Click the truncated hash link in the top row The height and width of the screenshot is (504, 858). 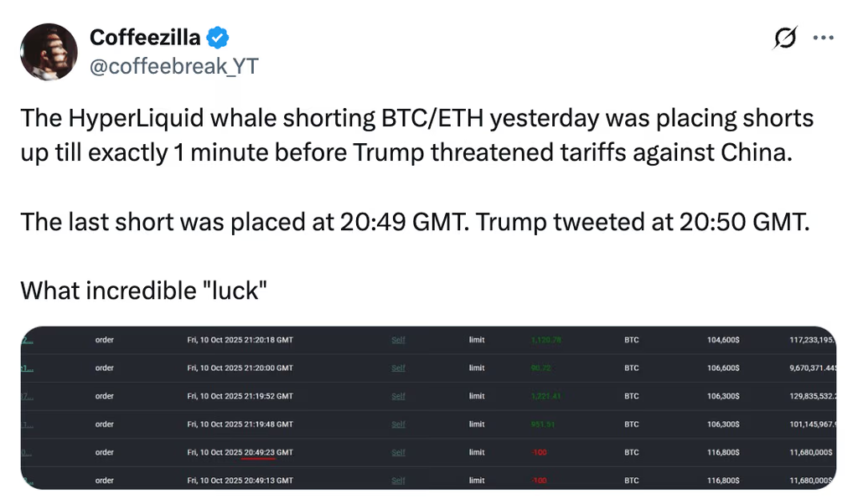(27, 340)
